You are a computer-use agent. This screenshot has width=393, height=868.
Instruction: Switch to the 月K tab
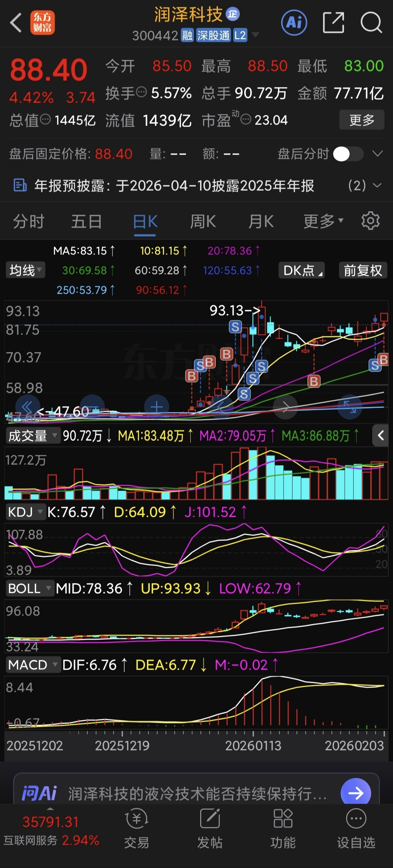point(261,221)
